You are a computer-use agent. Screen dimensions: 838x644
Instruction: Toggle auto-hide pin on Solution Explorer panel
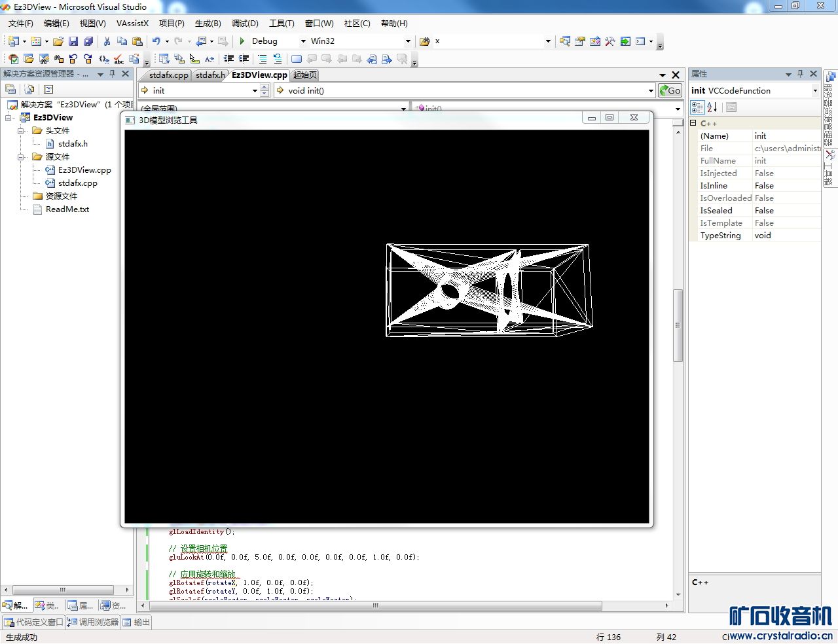[x=113, y=74]
